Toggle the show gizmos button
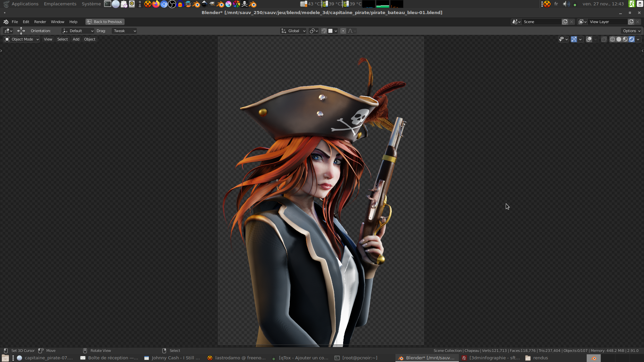 point(574,39)
